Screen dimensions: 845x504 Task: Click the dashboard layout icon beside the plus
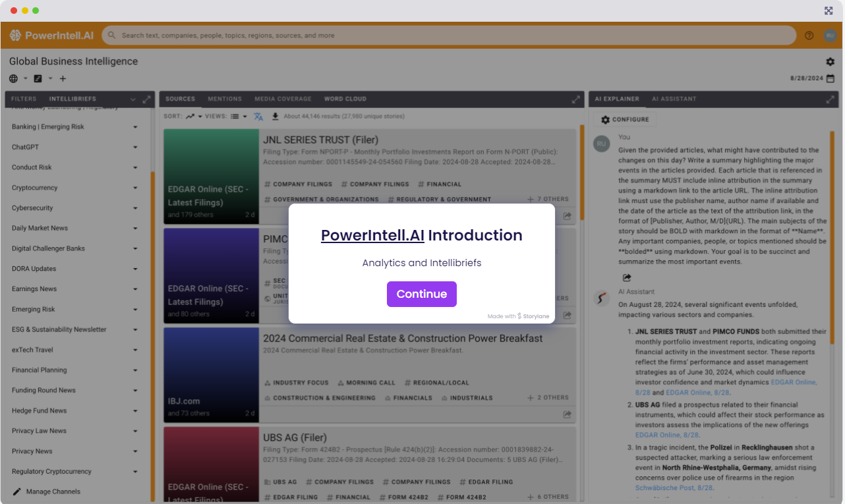coord(38,78)
